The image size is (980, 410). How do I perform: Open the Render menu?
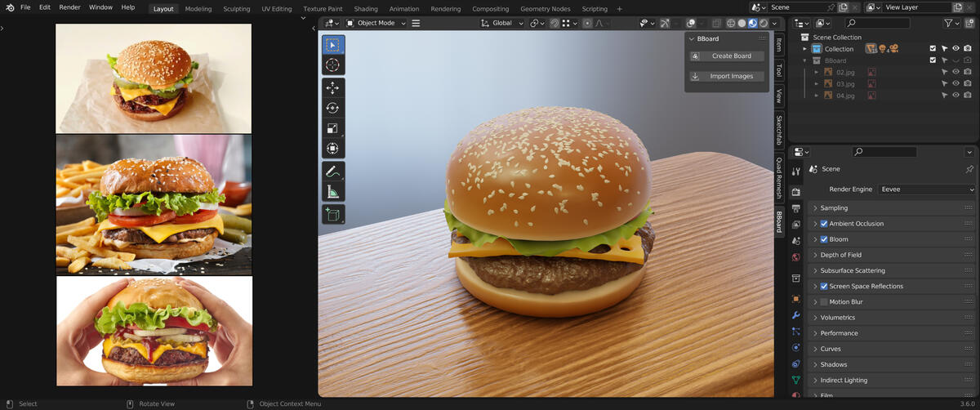(69, 7)
